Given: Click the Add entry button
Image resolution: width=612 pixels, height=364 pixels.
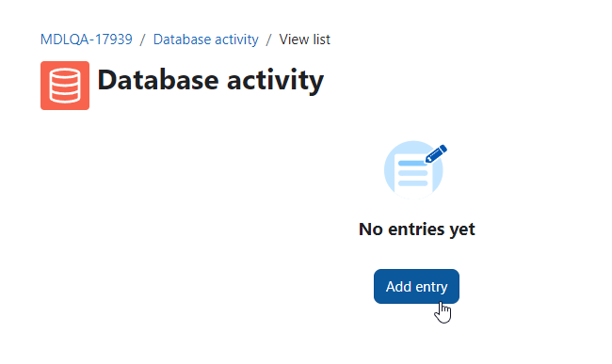Looking at the screenshot, I should click(416, 287).
